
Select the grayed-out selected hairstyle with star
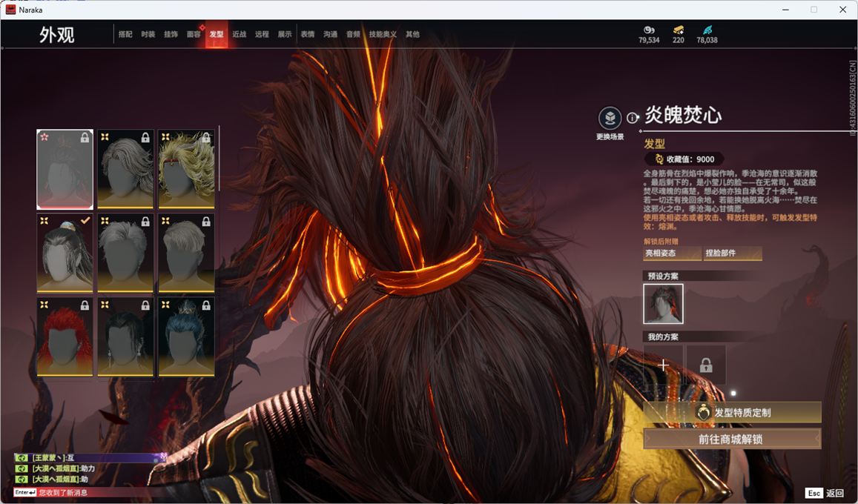point(65,169)
